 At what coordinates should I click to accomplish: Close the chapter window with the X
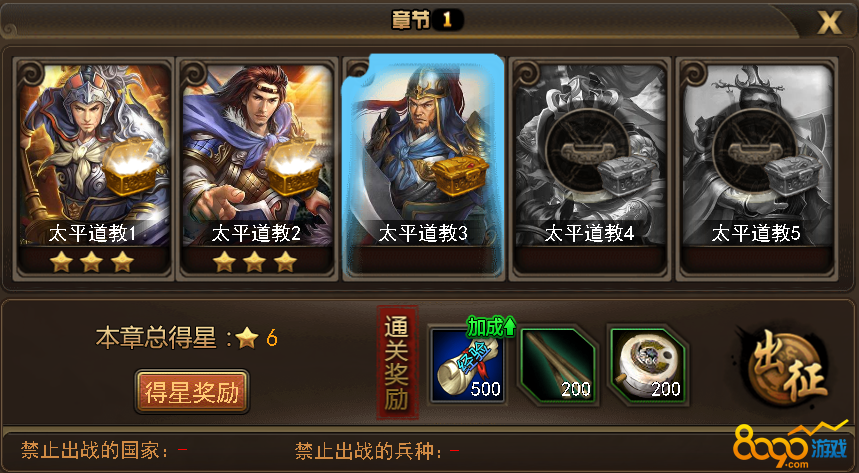pos(829,22)
